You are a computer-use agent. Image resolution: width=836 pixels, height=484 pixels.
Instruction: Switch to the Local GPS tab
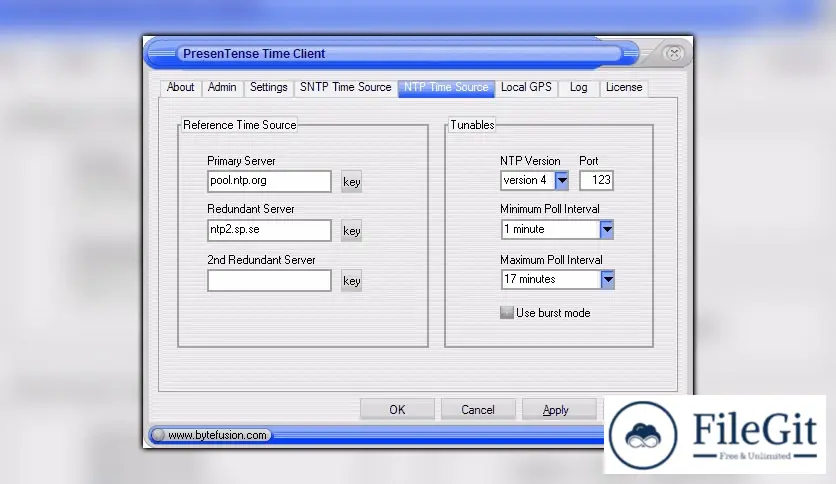(x=526, y=87)
